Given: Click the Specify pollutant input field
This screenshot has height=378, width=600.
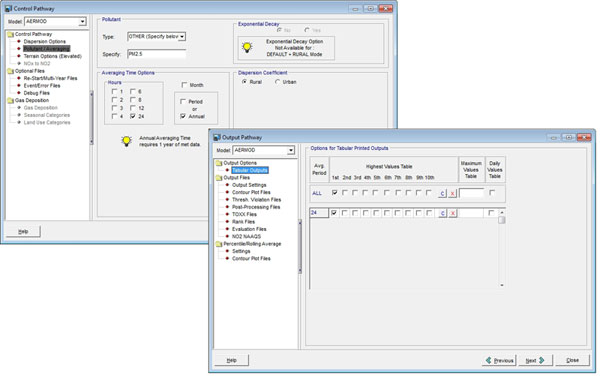Looking at the screenshot, I should [x=157, y=54].
